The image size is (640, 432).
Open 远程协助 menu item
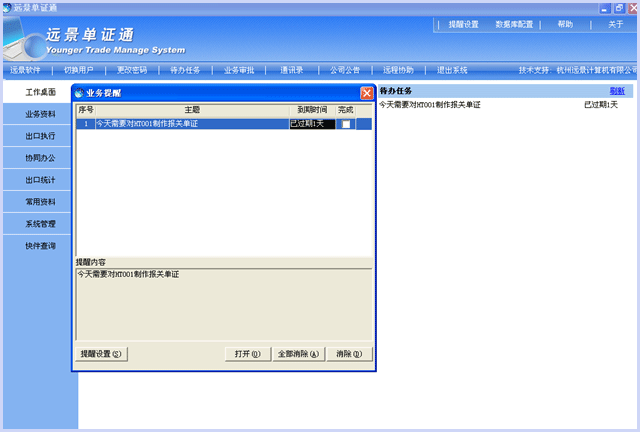point(398,70)
